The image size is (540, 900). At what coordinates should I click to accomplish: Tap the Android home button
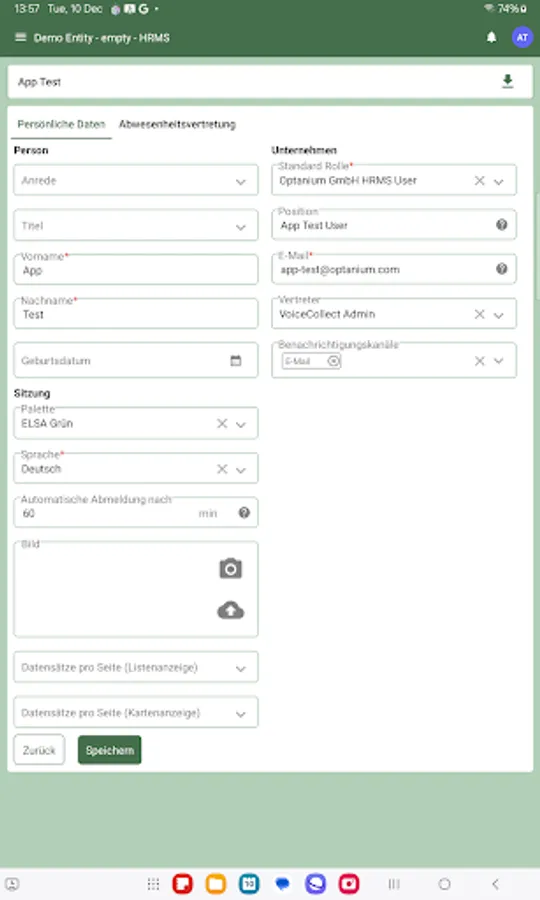tap(444, 884)
